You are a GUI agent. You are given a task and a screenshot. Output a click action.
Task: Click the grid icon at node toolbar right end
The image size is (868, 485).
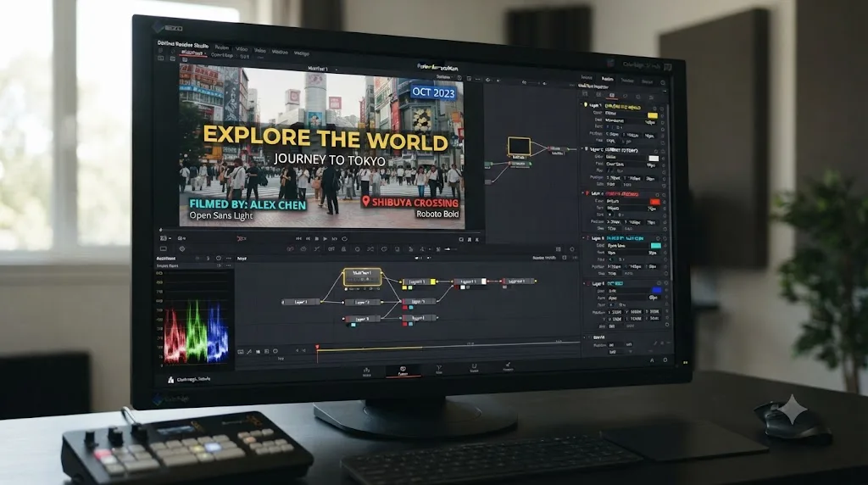point(558,249)
